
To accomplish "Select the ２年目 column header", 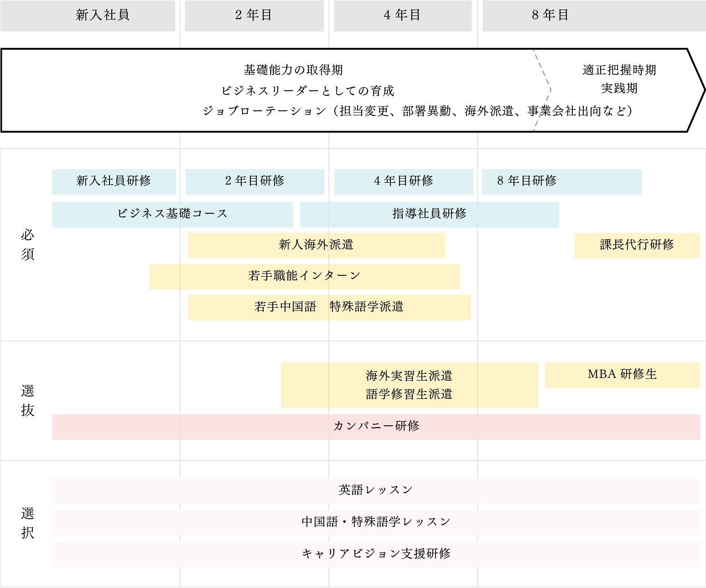I will [254, 16].
